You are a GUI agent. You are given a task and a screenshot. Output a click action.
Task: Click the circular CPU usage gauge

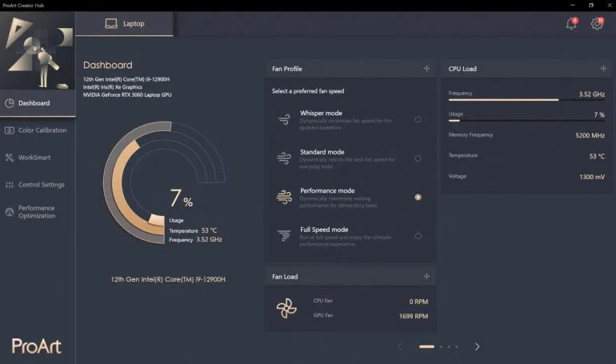pos(164,182)
